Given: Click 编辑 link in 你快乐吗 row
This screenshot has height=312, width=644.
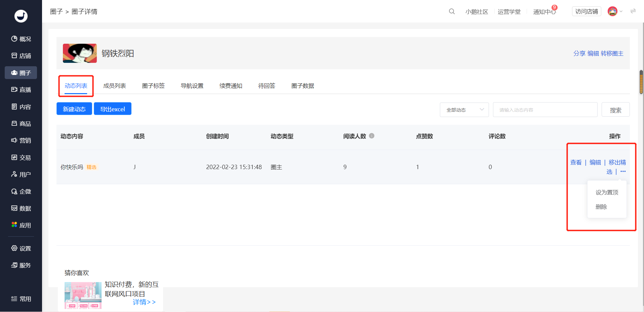Looking at the screenshot, I should coord(595,162).
